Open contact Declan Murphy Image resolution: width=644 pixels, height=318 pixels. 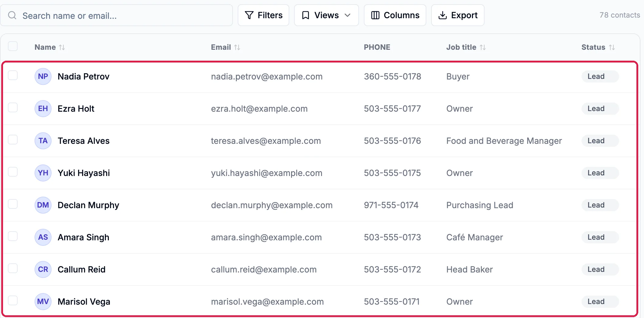88,205
